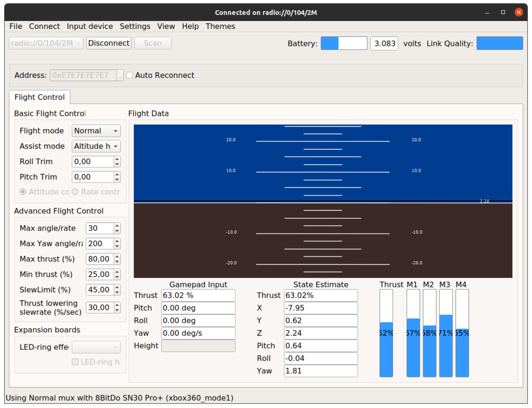Click the Pitch Trim spinner down arrow

[x=117, y=180]
